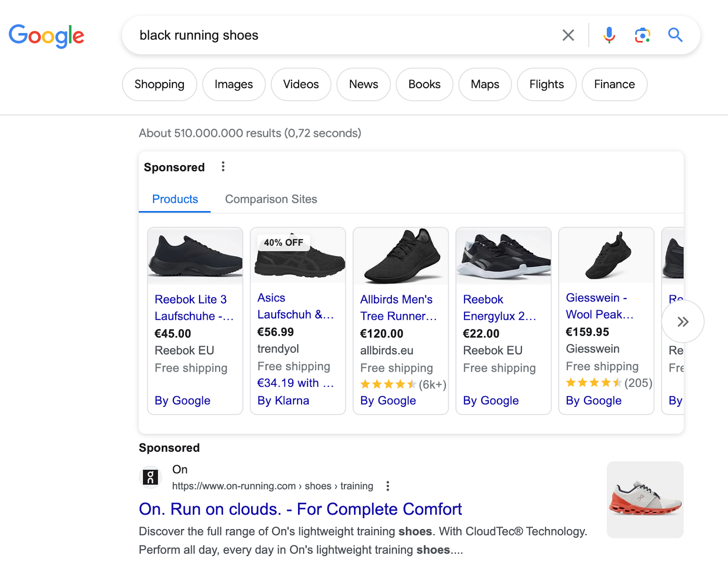Viewport: 728px width, 570px height.
Task: Click By Google under the Allbirds listing
Action: click(x=388, y=400)
